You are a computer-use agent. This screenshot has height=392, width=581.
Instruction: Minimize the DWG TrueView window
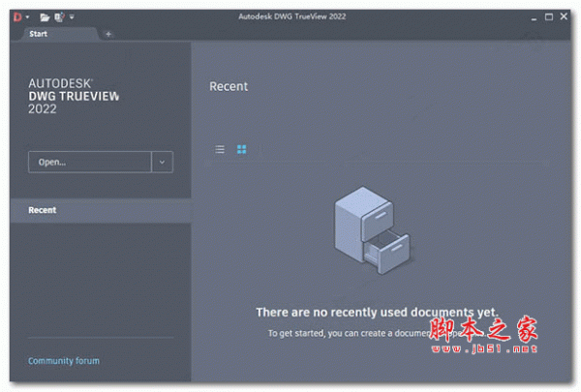coord(534,17)
